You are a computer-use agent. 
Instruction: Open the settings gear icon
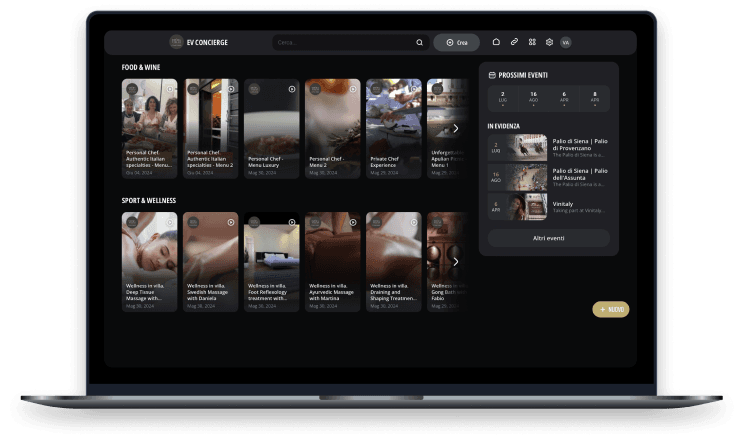click(x=549, y=42)
